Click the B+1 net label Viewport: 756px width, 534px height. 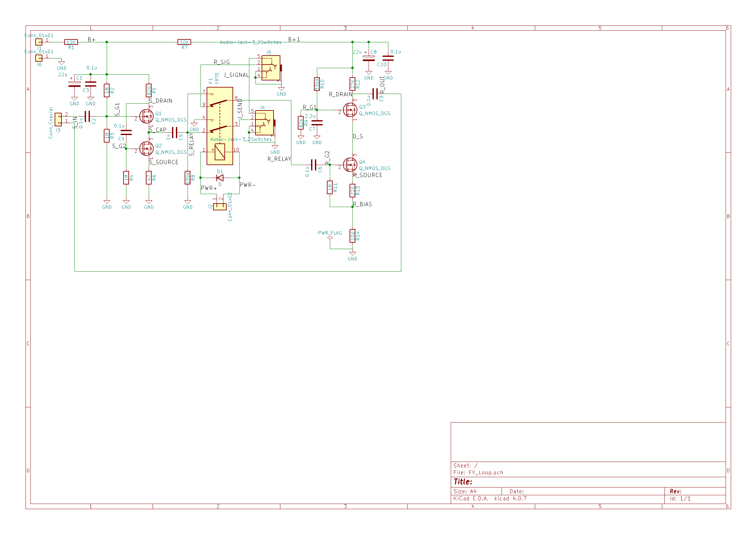[x=294, y=39]
